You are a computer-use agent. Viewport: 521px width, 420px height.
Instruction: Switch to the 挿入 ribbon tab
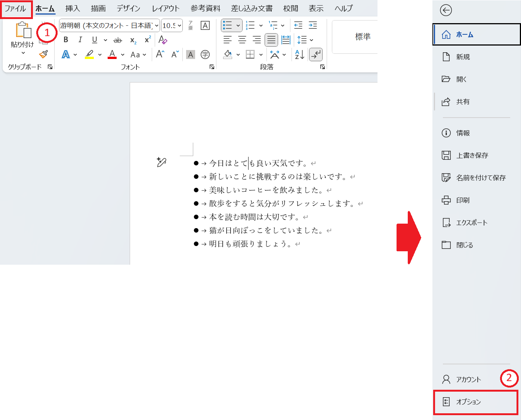tap(73, 9)
